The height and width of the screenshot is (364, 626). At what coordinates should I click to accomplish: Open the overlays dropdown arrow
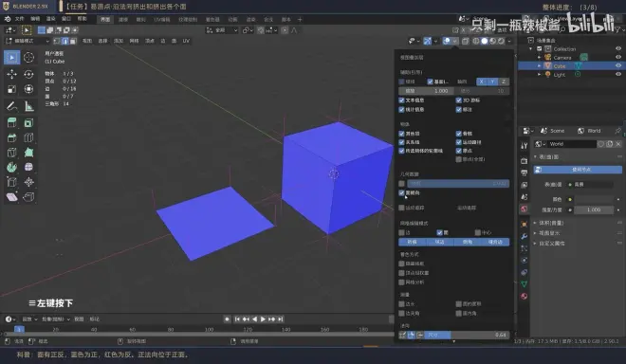454,41
